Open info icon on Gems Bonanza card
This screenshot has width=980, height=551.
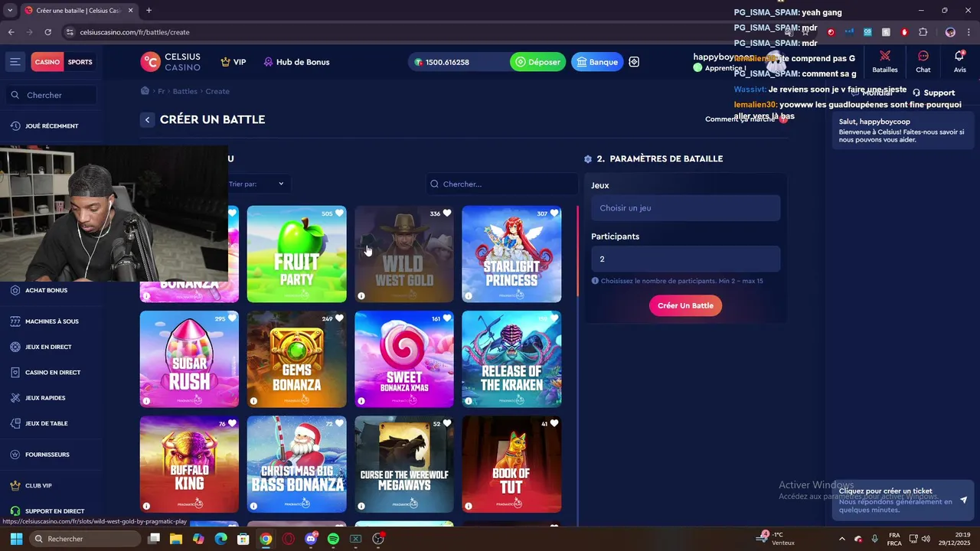[254, 401]
